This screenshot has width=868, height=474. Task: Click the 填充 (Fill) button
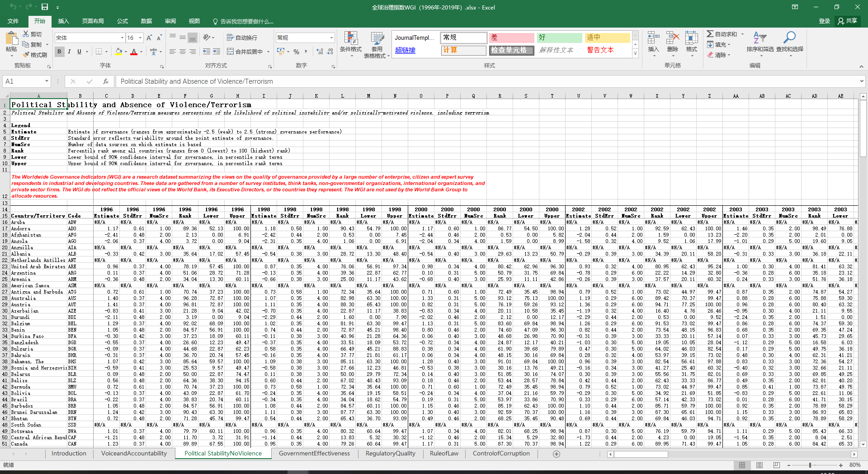(x=719, y=45)
